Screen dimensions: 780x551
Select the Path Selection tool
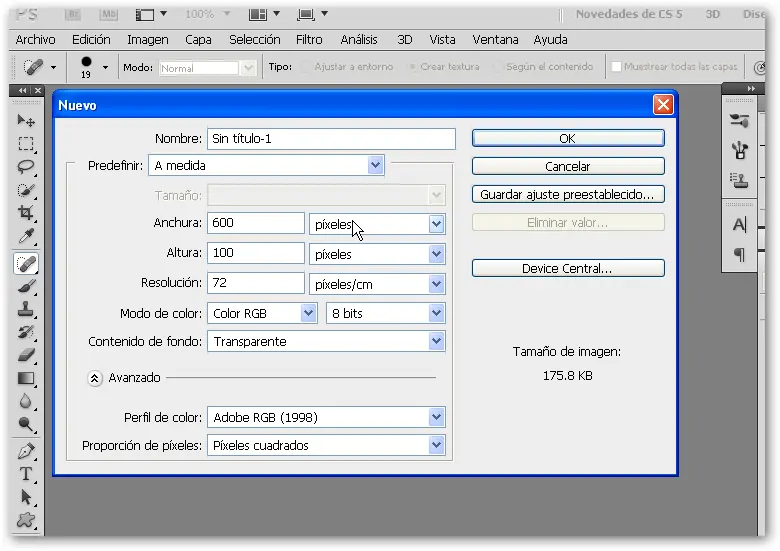pyautogui.click(x=26, y=497)
